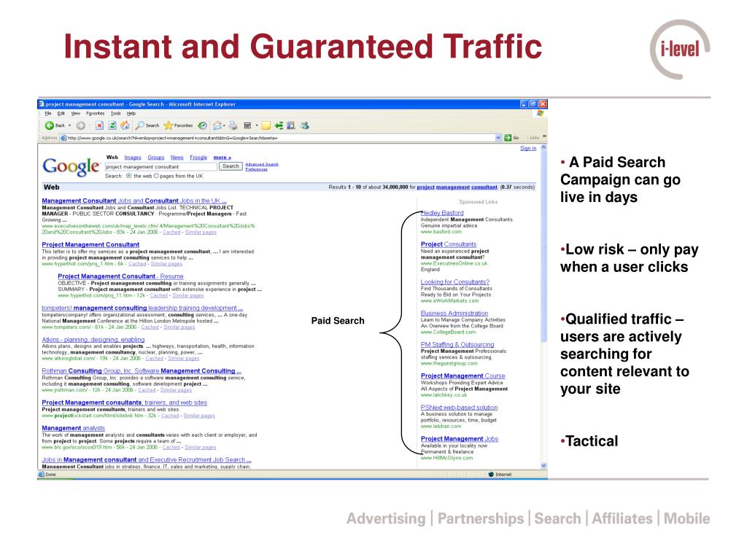Click the Internet zone globe in the status bar
The width and height of the screenshot is (747, 560).
[x=491, y=474]
